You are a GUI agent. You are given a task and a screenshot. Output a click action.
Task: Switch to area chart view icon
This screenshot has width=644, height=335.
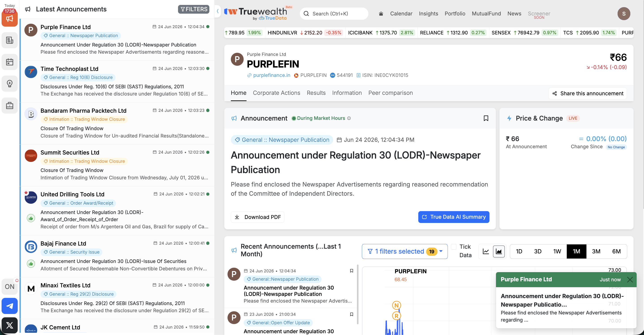[x=499, y=251]
